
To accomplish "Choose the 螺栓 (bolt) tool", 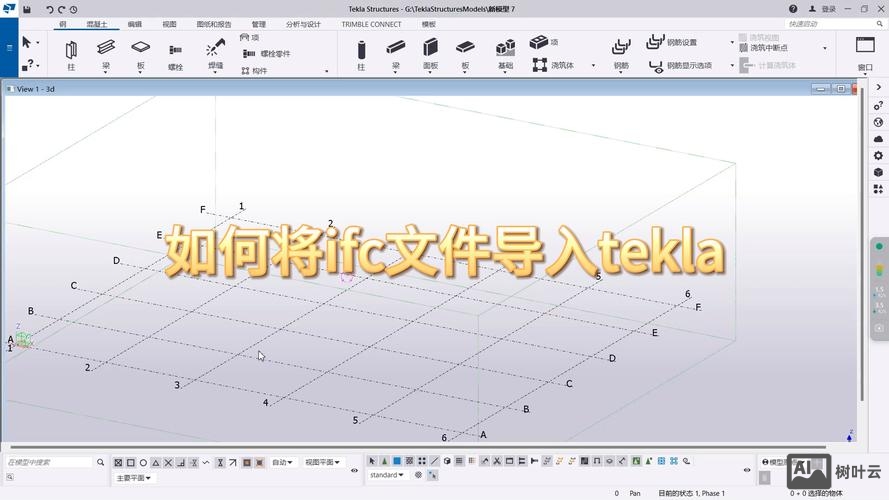I will tap(175, 55).
